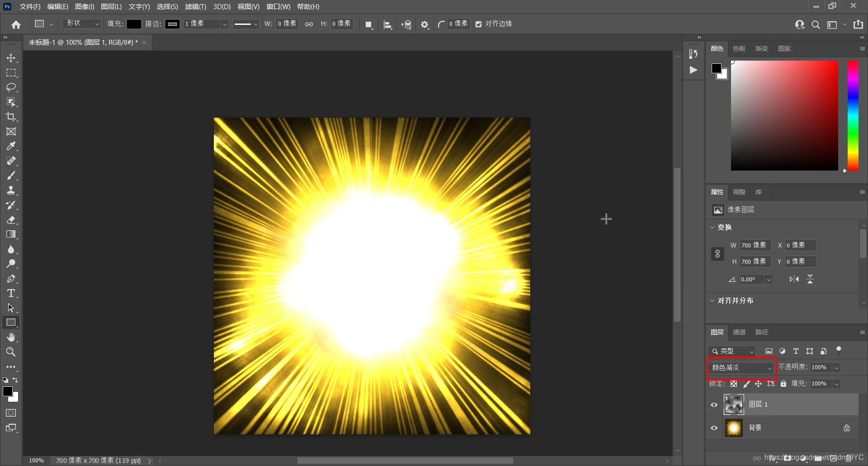The width and height of the screenshot is (868, 466).
Task: Select the Eyedropper tool
Action: 11,146
